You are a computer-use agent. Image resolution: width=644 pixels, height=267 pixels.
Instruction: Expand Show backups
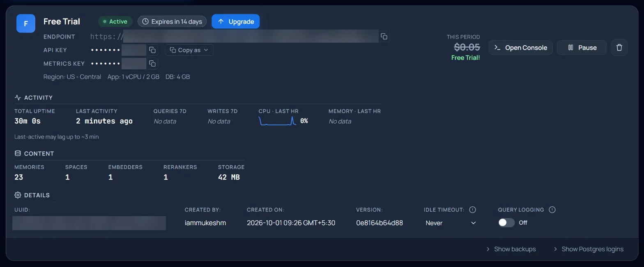click(x=511, y=249)
